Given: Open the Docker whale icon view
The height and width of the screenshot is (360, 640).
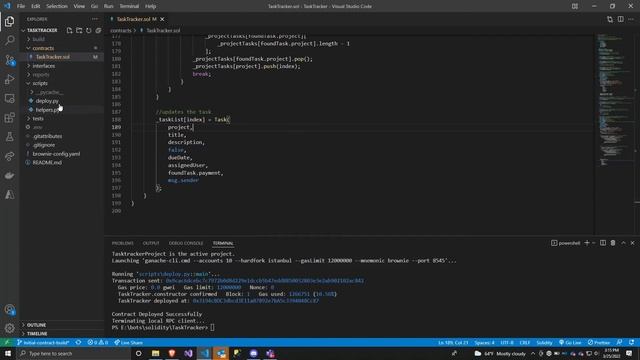Looking at the screenshot, I should click(9, 176).
